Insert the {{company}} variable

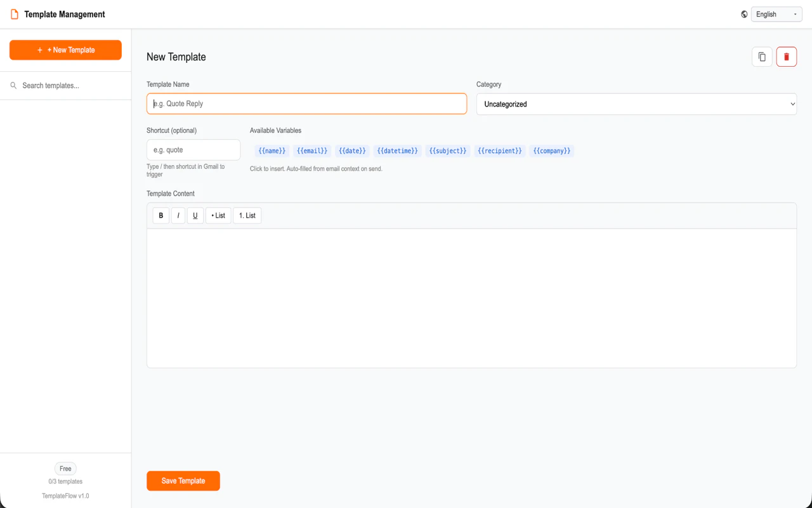coord(552,151)
